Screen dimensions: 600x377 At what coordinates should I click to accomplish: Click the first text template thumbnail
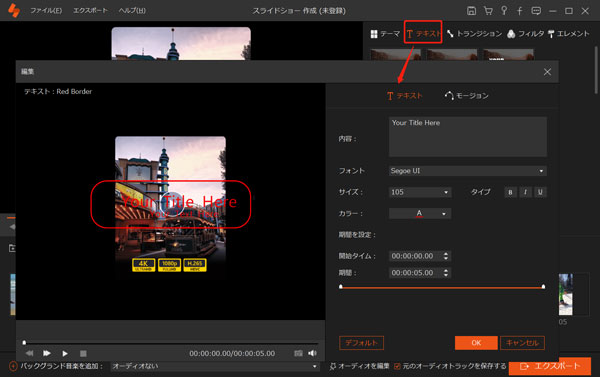coord(395,54)
